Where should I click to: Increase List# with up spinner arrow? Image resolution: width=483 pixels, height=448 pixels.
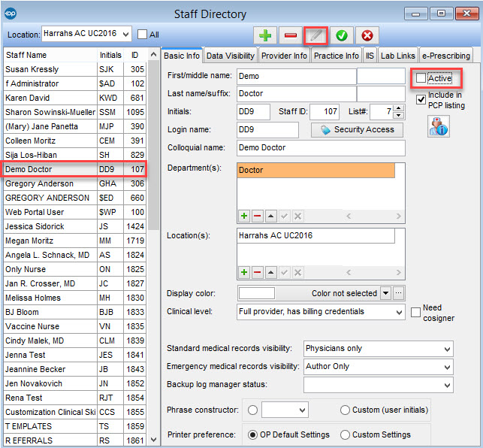(399, 108)
